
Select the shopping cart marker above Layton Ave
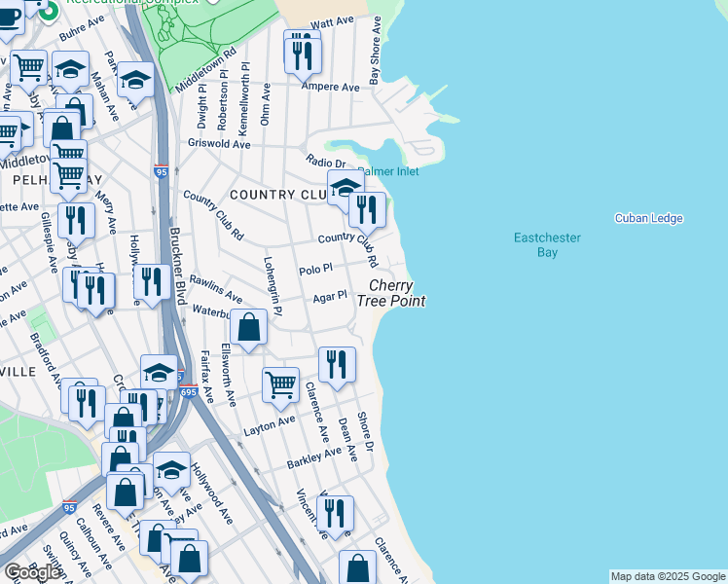click(x=280, y=384)
